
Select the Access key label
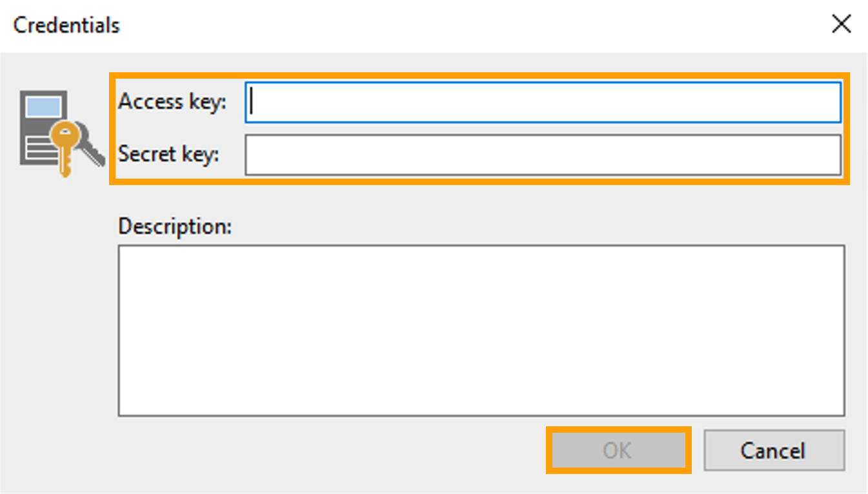[x=172, y=101]
